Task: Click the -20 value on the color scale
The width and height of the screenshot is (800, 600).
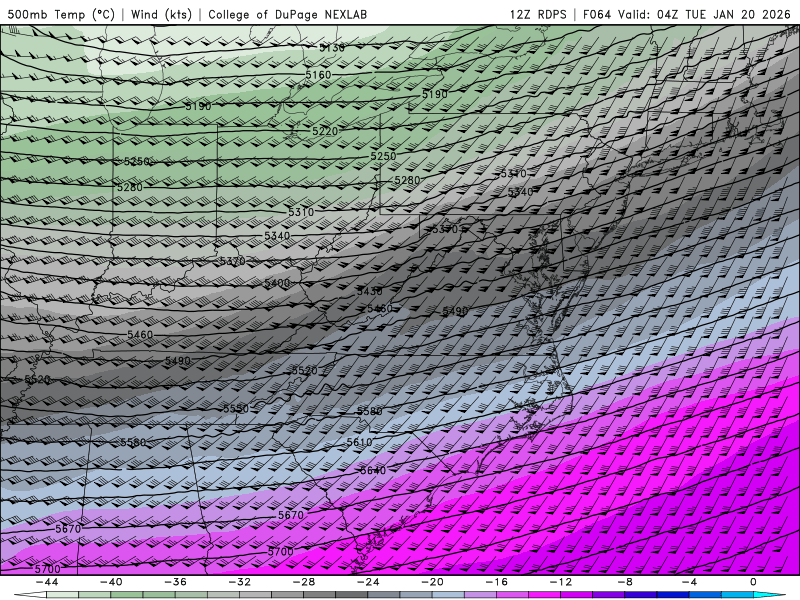Action: pyautogui.click(x=432, y=582)
